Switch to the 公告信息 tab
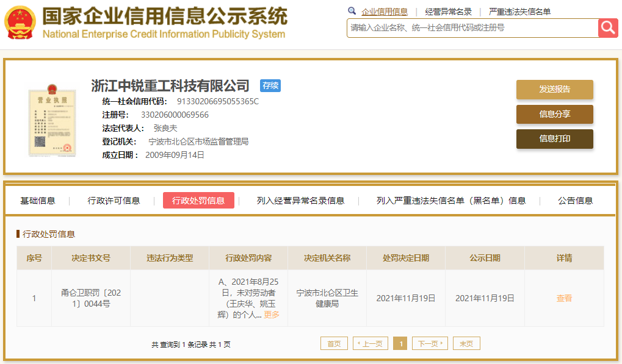This screenshot has width=622, height=364. pyautogui.click(x=575, y=201)
